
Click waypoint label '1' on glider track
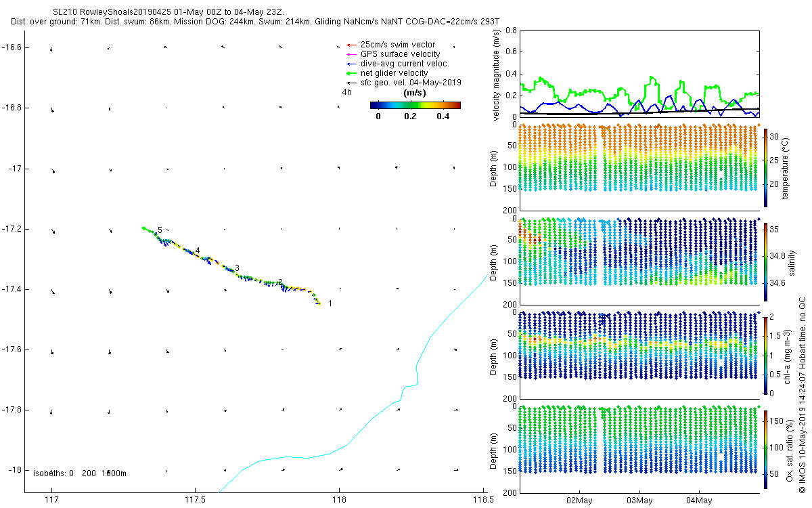coord(330,303)
